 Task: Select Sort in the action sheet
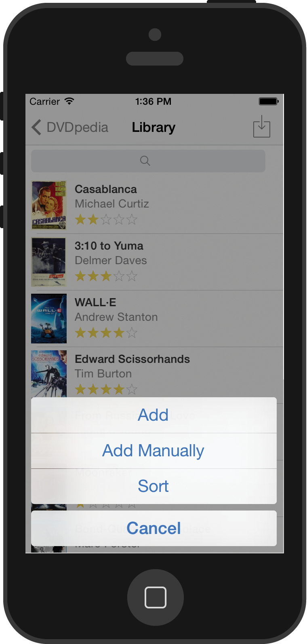click(154, 486)
